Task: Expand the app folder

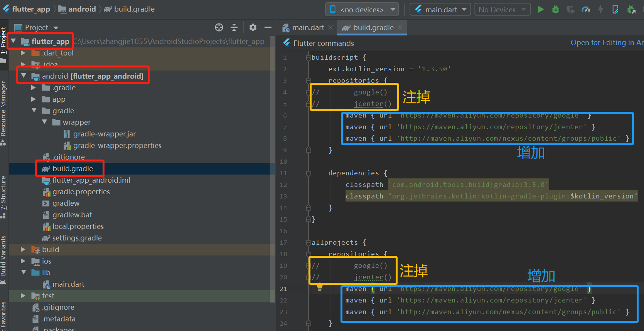Action: (x=34, y=99)
